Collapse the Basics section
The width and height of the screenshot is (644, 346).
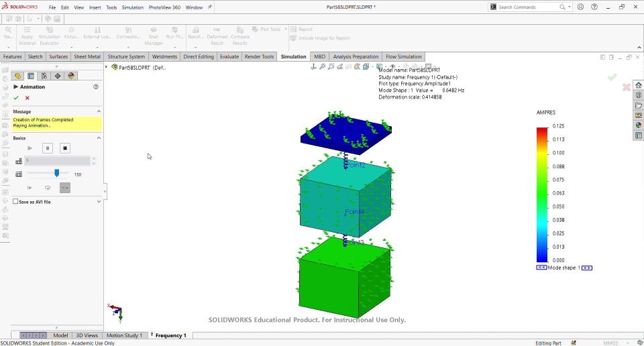99,138
